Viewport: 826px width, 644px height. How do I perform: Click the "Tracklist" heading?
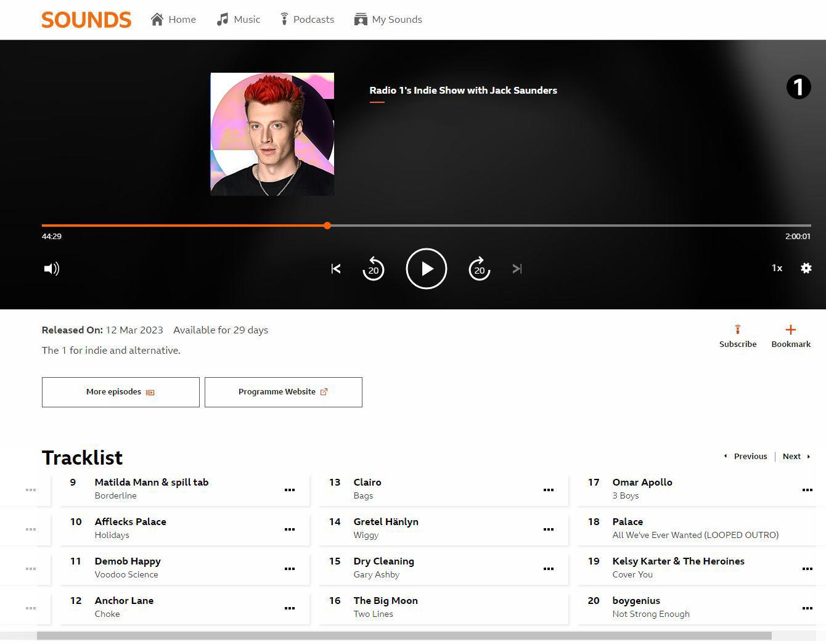(83, 457)
